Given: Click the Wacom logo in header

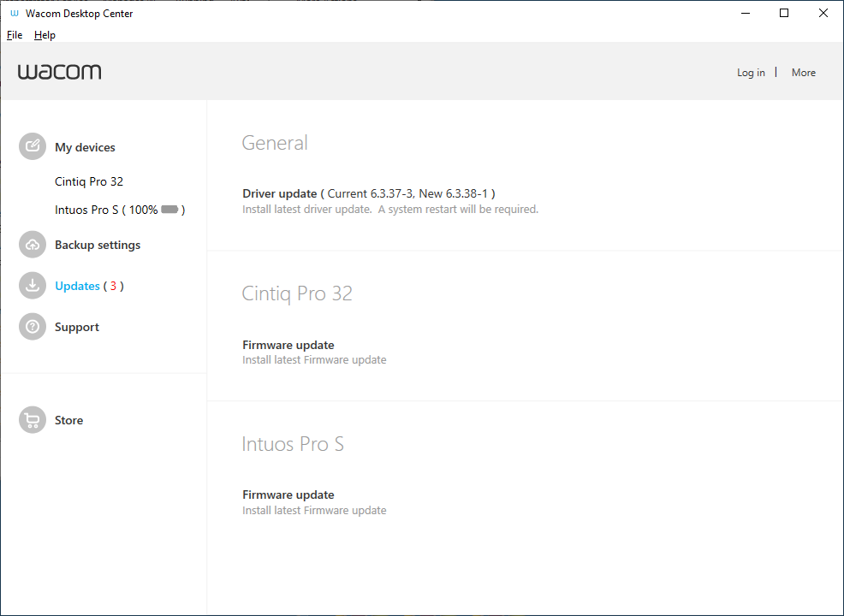Looking at the screenshot, I should (x=59, y=72).
